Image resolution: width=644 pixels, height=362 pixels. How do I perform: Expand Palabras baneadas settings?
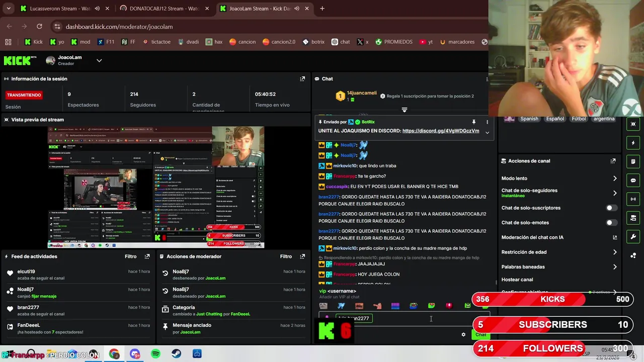coord(614,267)
